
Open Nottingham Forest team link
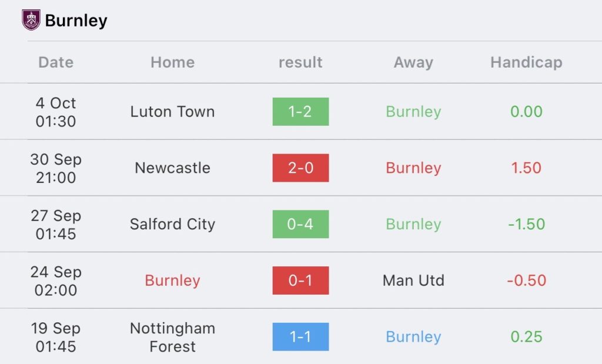tap(172, 337)
